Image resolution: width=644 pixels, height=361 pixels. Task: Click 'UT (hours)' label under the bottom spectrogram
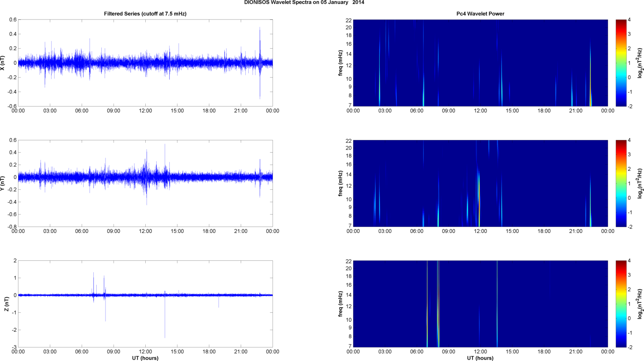pyautogui.click(x=480, y=358)
